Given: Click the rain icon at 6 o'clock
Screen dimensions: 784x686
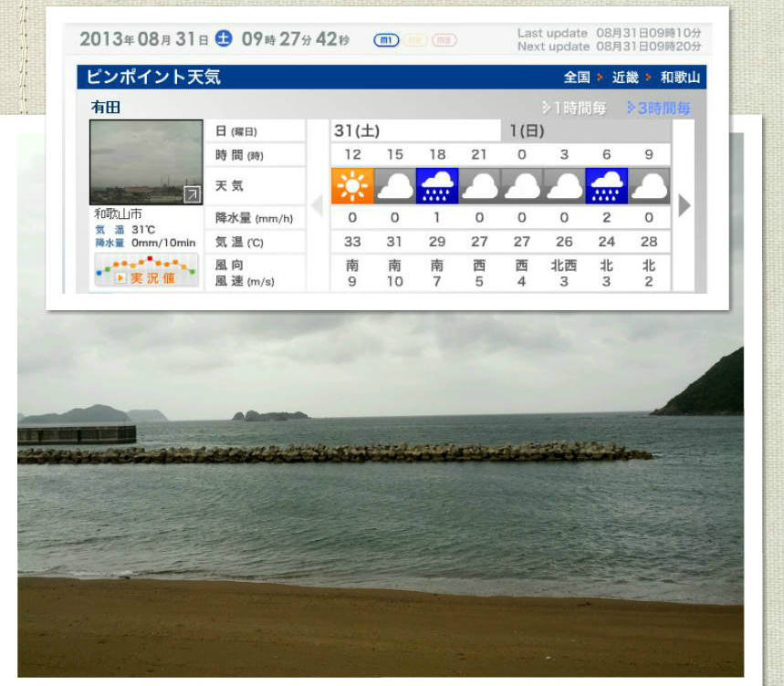Looking at the screenshot, I should [x=607, y=186].
